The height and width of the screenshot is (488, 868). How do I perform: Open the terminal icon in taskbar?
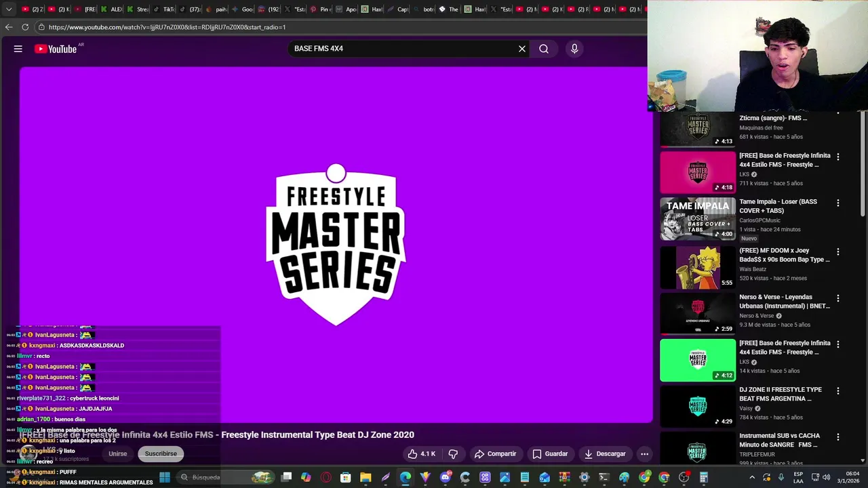[604, 477]
